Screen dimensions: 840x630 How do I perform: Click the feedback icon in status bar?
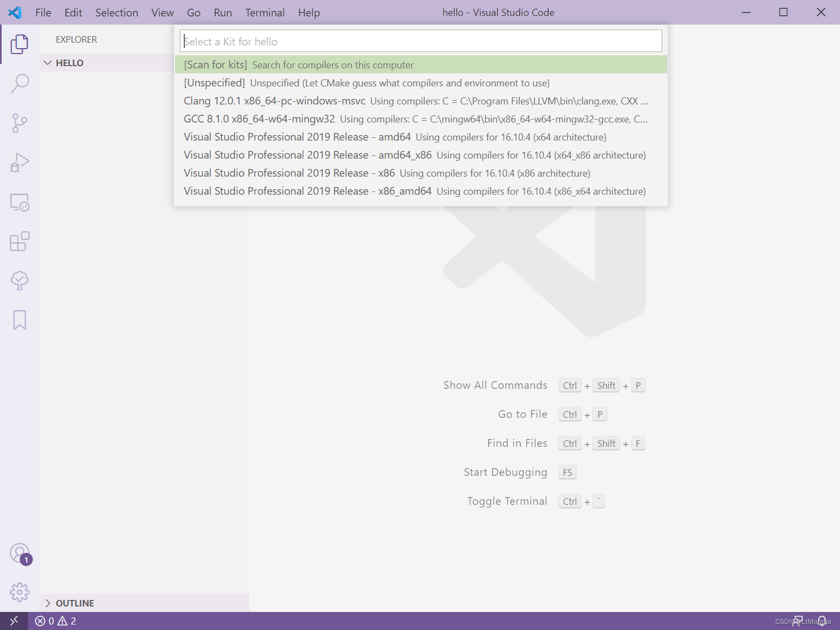[x=798, y=621]
